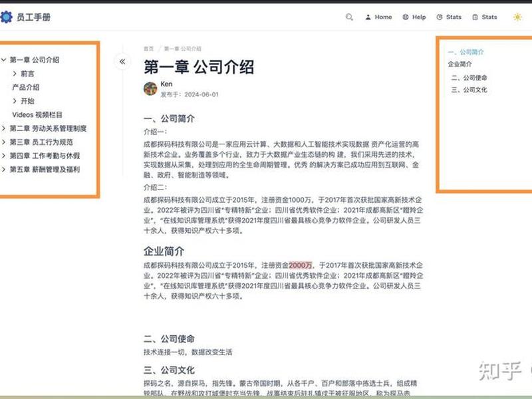Viewport: 532px width, 399px height.
Task: Expand the 前言 chevron
Action: 15,73
